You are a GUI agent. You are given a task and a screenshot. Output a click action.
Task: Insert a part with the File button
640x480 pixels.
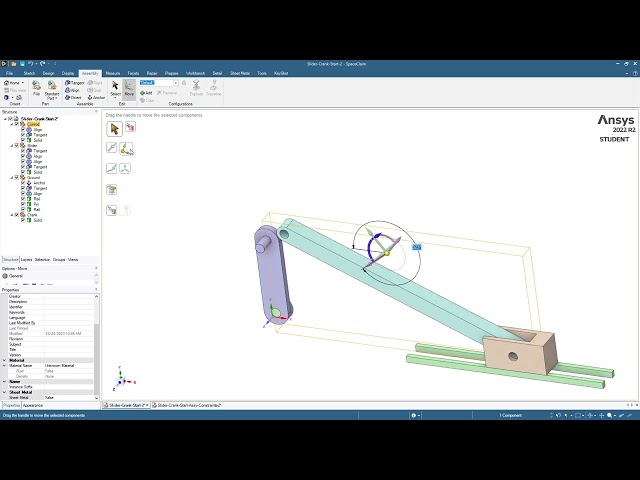36,88
